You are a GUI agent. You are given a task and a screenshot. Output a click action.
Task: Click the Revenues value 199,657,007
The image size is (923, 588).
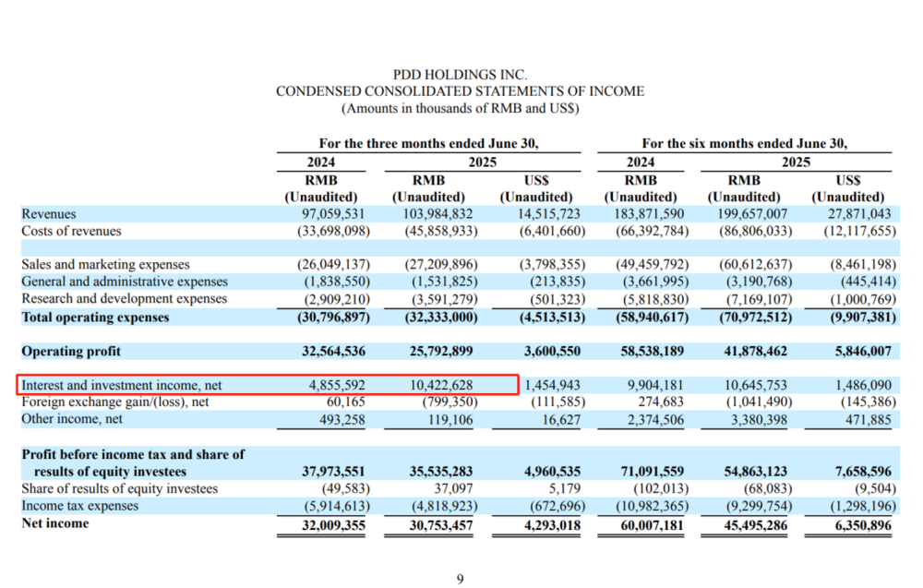pos(749,213)
